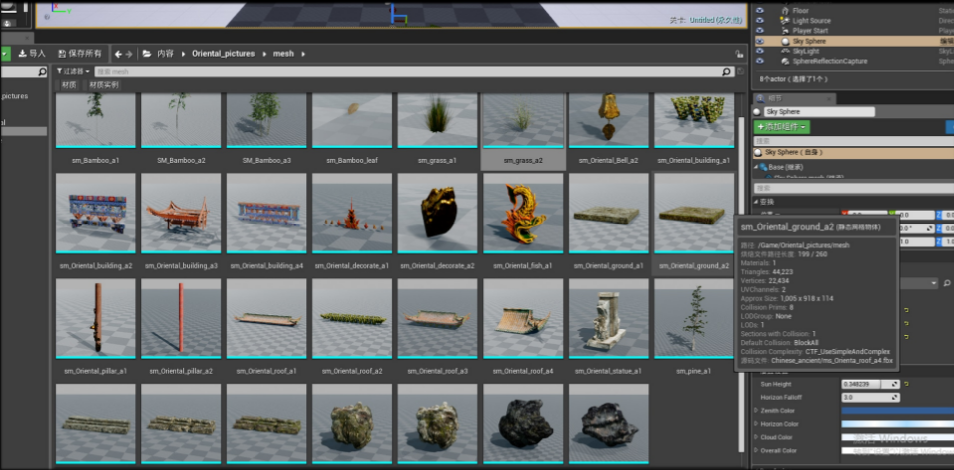Viewport: 954px width, 470px height.
Task: Save all assets with 保存所有 icon
Action: [80, 54]
